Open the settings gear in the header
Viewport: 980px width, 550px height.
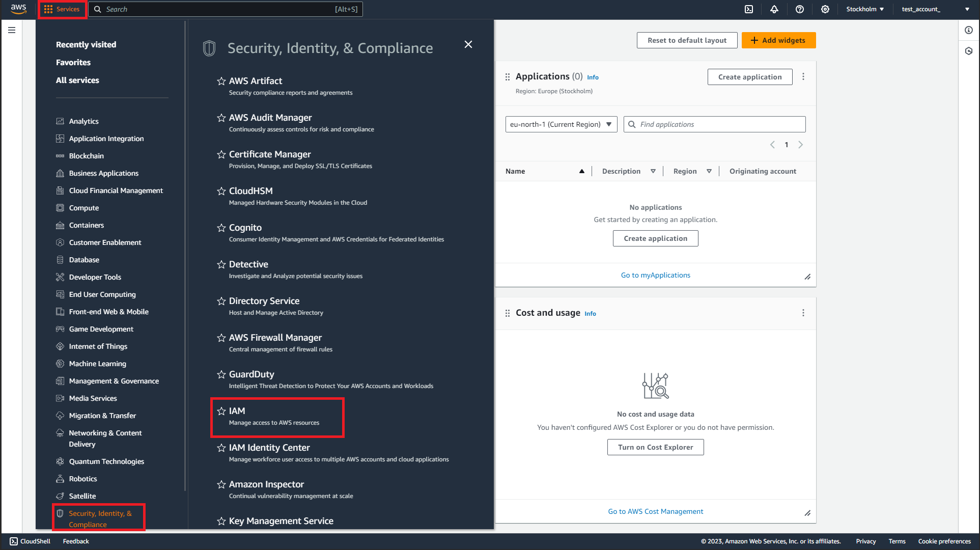point(825,9)
